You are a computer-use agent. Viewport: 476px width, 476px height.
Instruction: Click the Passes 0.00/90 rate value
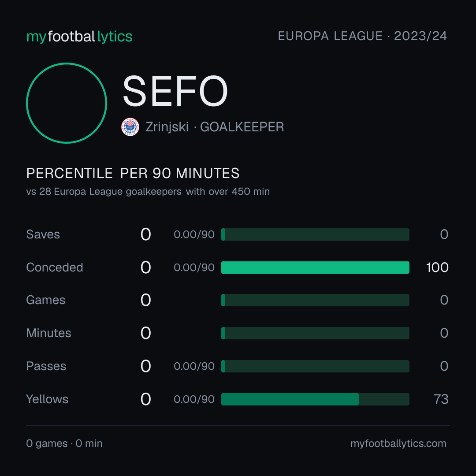pos(194,366)
